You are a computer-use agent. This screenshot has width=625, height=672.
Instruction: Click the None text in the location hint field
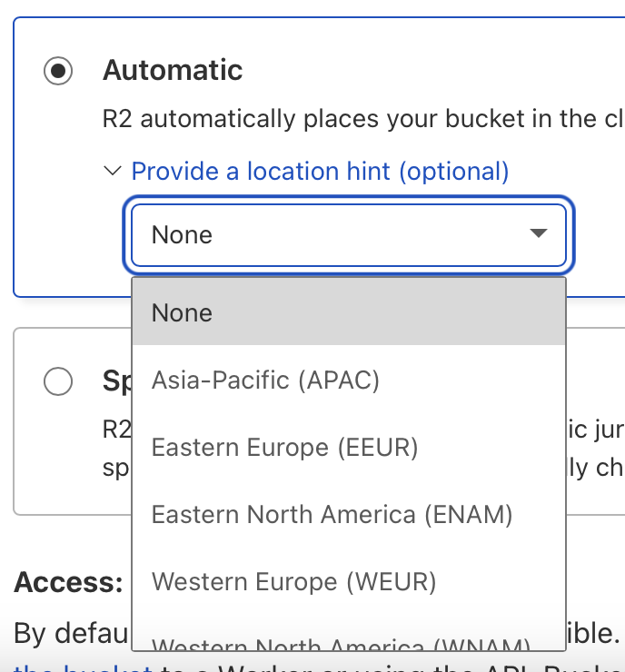click(x=182, y=235)
